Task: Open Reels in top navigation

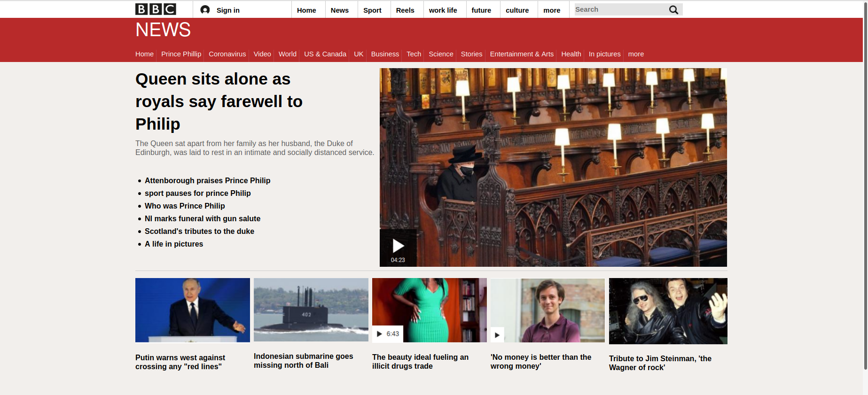Action: (405, 10)
